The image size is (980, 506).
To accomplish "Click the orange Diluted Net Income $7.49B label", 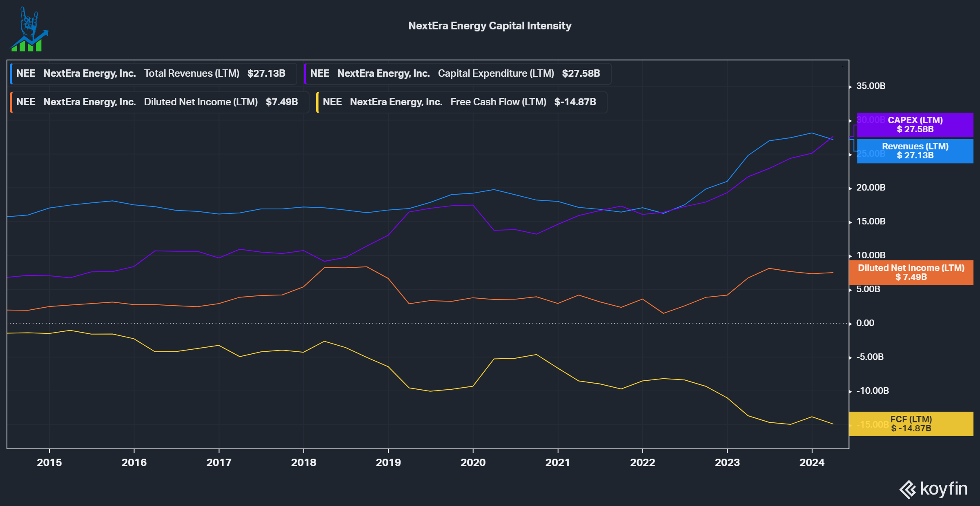I will point(911,273).
